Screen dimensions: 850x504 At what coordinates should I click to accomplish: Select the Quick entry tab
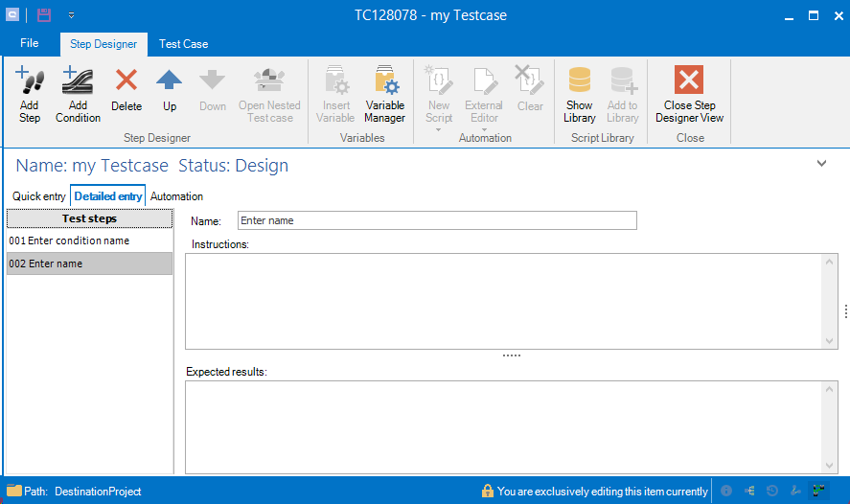pos(39,196)
